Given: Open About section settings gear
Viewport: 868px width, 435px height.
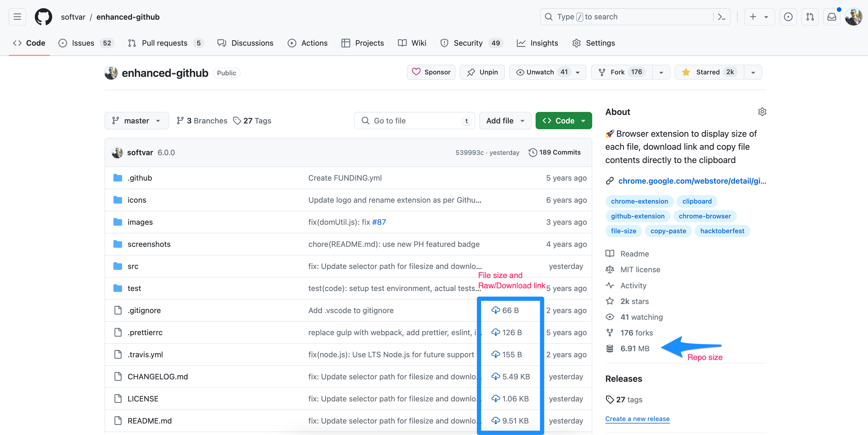Looking at the screenshot, I should (762, 112).
